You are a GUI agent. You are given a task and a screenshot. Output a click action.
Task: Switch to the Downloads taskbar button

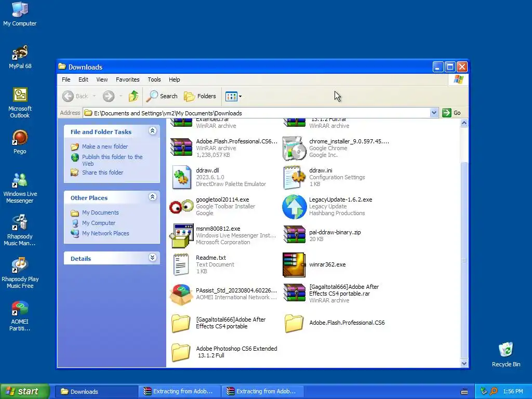(x=96, y=392)
